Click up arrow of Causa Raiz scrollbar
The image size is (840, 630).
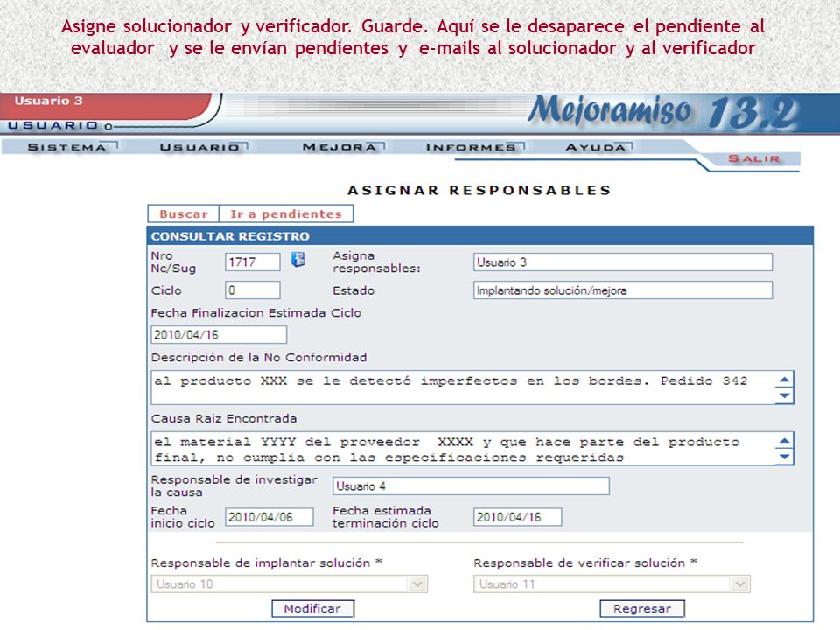click(x=784, y=440)
